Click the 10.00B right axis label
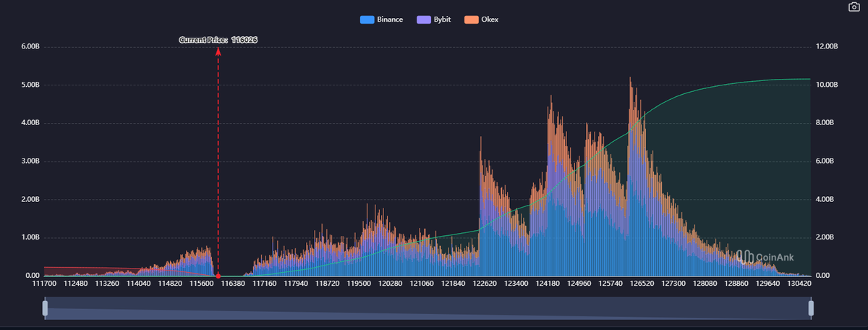The height and width of the screenshot is (330, 868). coord(827,85)
